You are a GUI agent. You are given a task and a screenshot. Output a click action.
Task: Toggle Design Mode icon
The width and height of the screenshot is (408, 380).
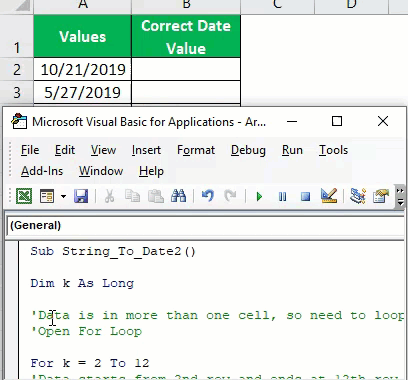[x=329, y=196]
